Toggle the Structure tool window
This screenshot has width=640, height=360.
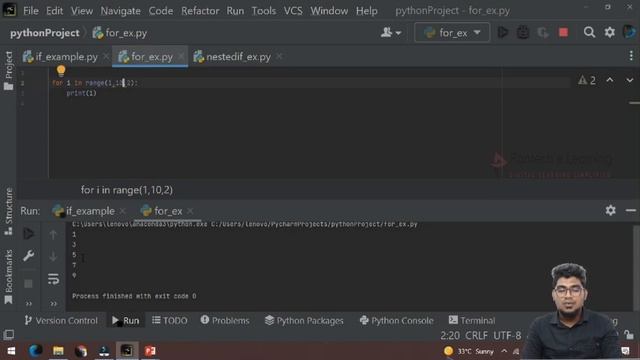(x=8, y=211)
